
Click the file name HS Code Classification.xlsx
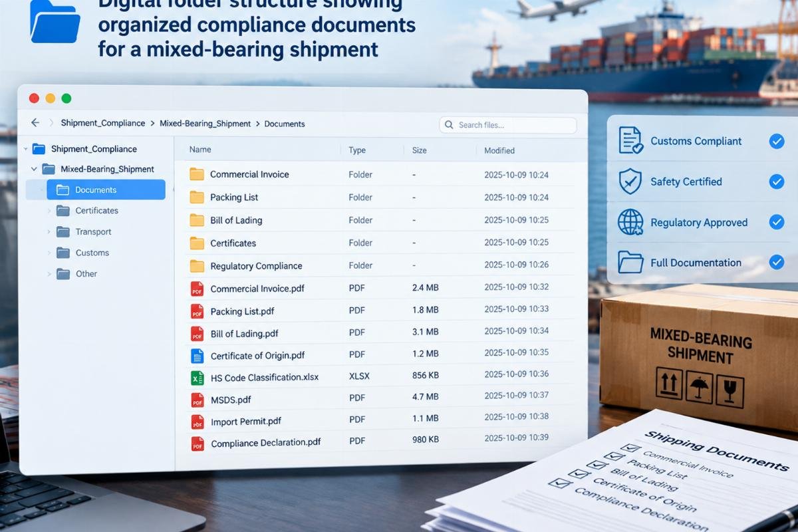click(x=265, y=377)
